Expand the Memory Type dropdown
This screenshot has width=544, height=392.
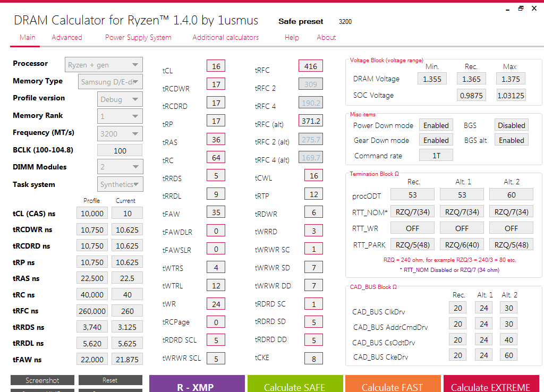111,82
